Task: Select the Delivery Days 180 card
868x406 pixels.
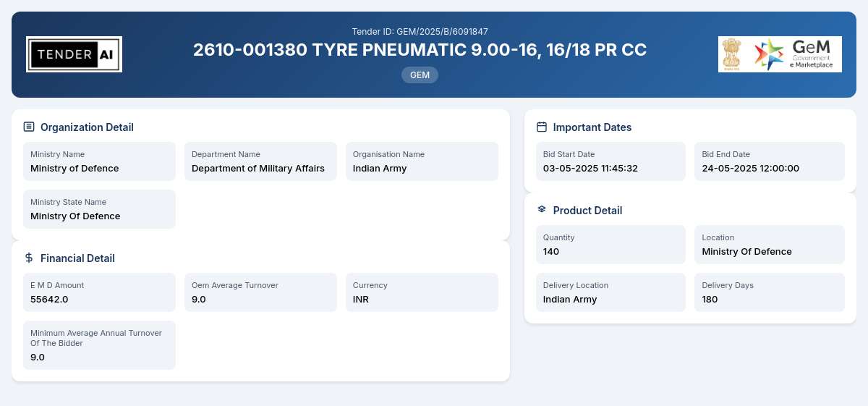Action: (770, 292)
